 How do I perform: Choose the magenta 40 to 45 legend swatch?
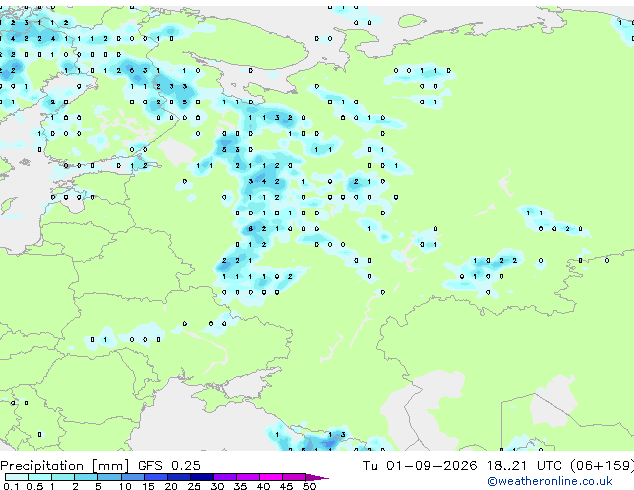click(271, 477)
